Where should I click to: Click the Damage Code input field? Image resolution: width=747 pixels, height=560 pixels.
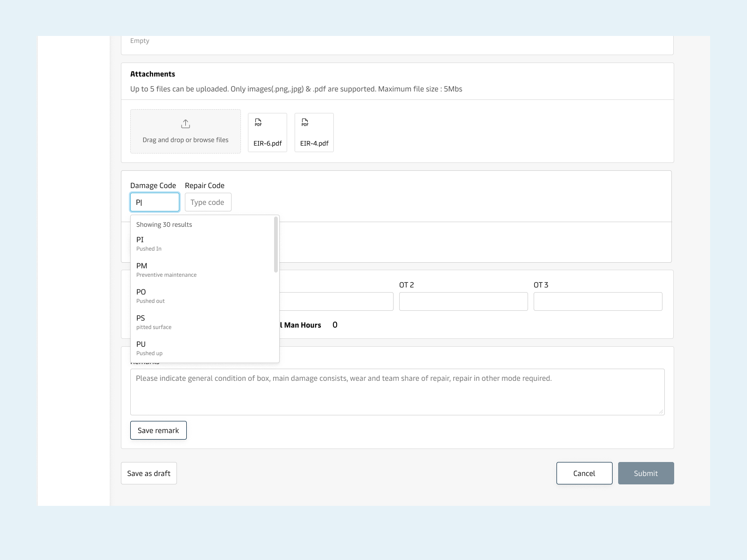click(155, 202)
